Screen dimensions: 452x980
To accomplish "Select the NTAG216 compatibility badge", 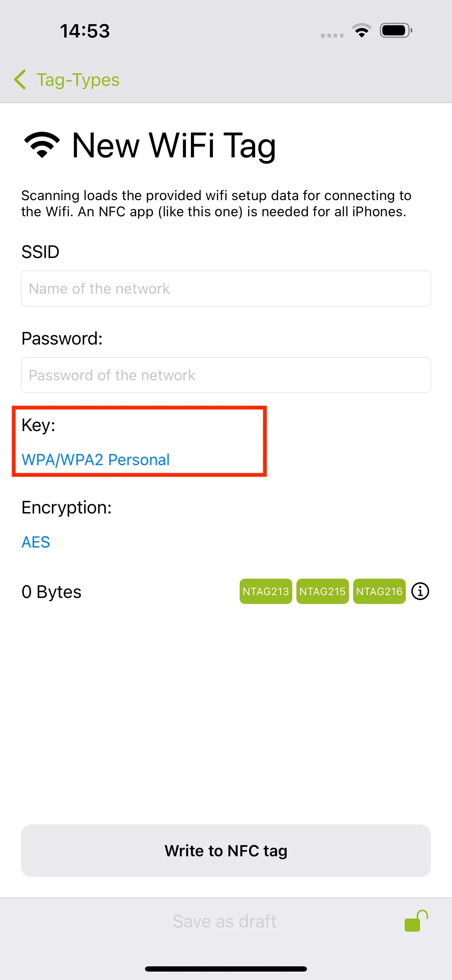I will pyautogui.click(x=379, y=591).
